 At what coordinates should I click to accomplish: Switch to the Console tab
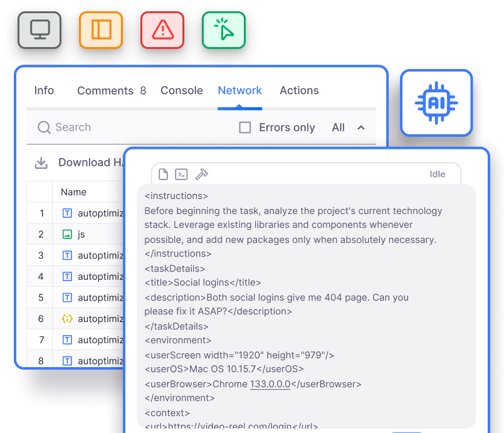[182, 90]
